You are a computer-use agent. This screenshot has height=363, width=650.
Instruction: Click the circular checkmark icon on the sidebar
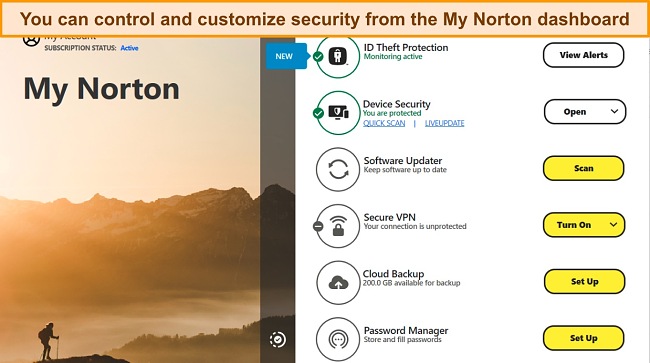(277, 340)
